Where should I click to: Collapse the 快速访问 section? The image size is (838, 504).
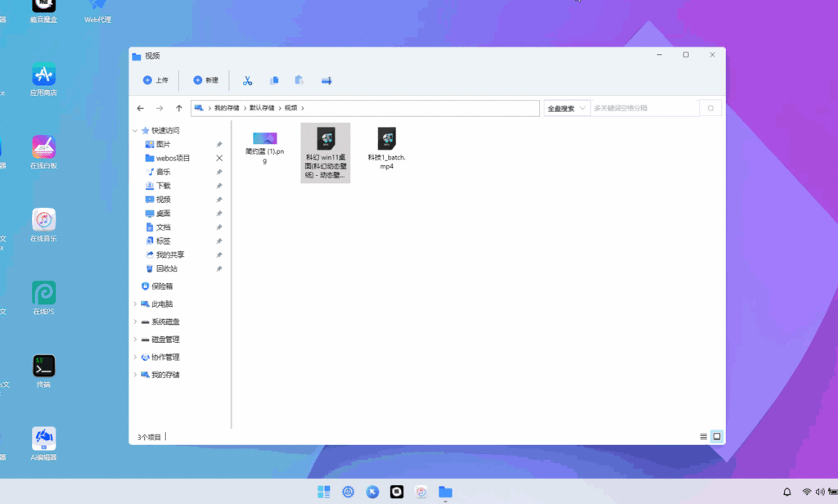pyautogui.click(x=134, y=130)
